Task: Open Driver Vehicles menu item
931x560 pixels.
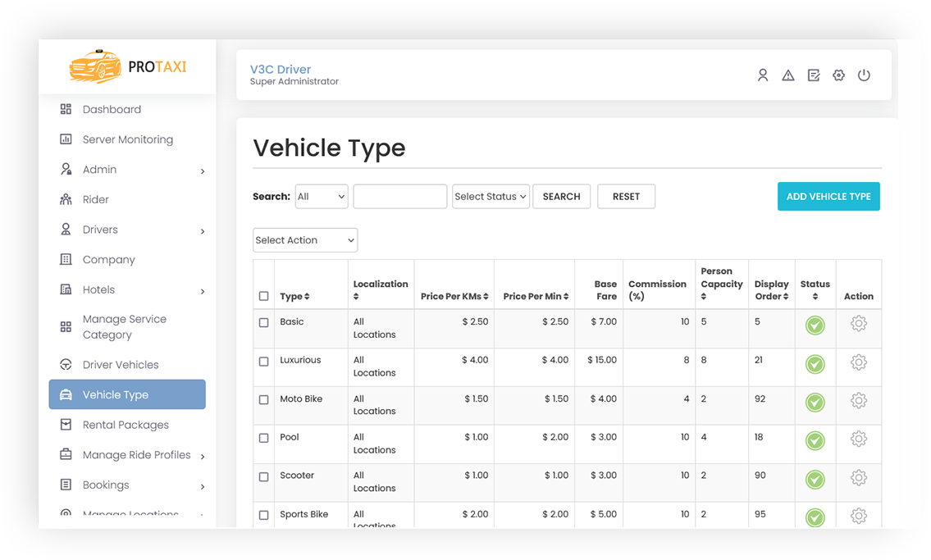Action: point(121,364)
